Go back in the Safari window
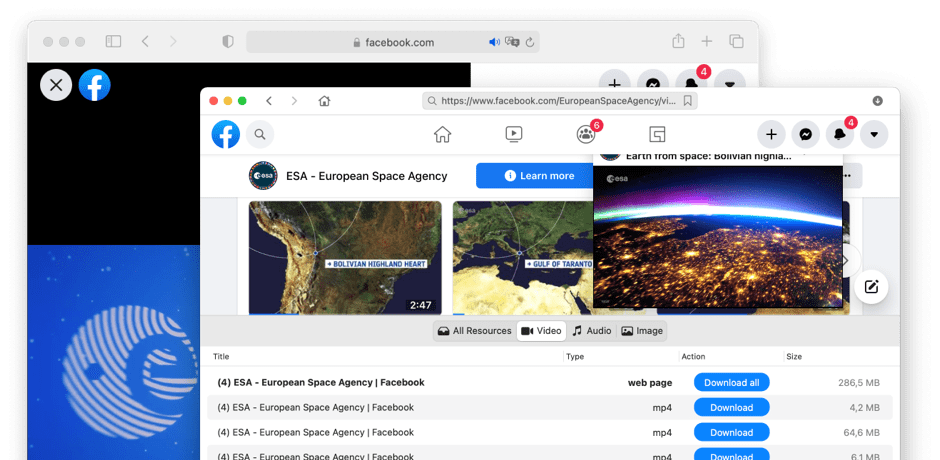 (144, 41)
